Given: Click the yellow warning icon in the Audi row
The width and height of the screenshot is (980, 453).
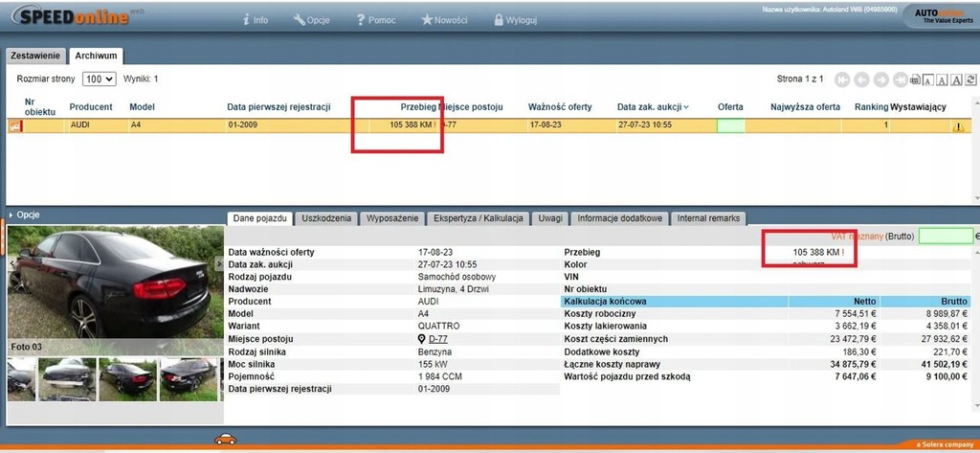Looking at the screenshot, I should point(958,126).
